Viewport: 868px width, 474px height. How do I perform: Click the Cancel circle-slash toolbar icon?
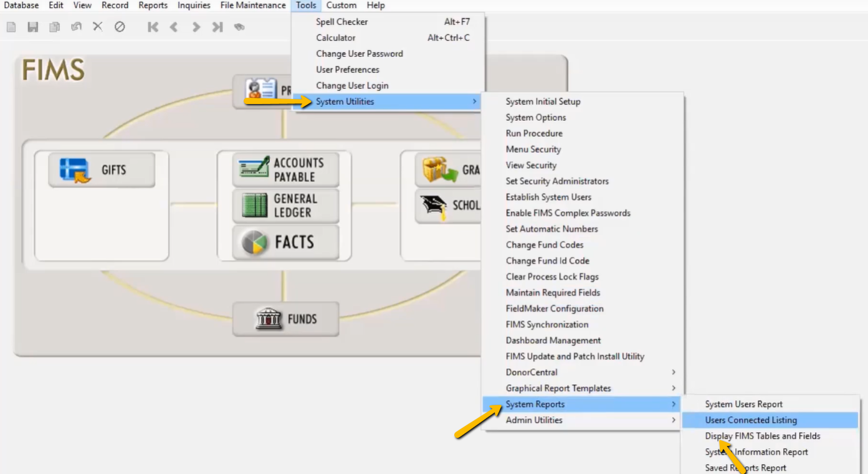tap(120, 27)
